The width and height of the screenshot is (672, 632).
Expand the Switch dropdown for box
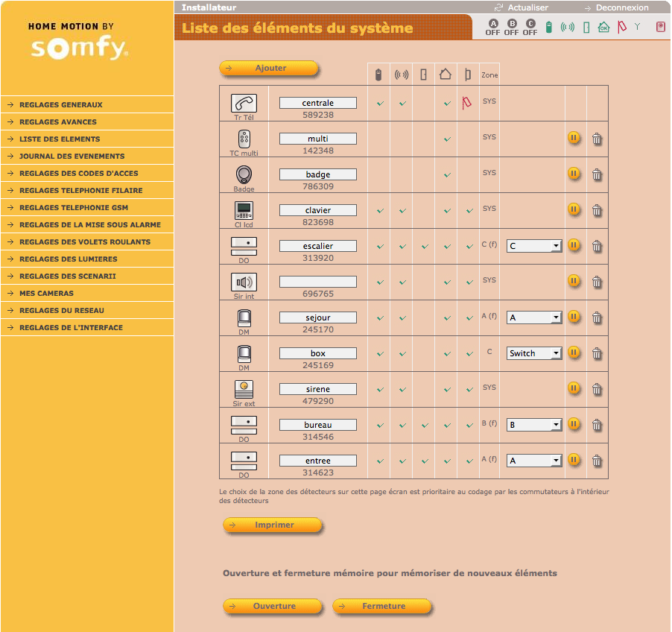[x=534, y=353]
